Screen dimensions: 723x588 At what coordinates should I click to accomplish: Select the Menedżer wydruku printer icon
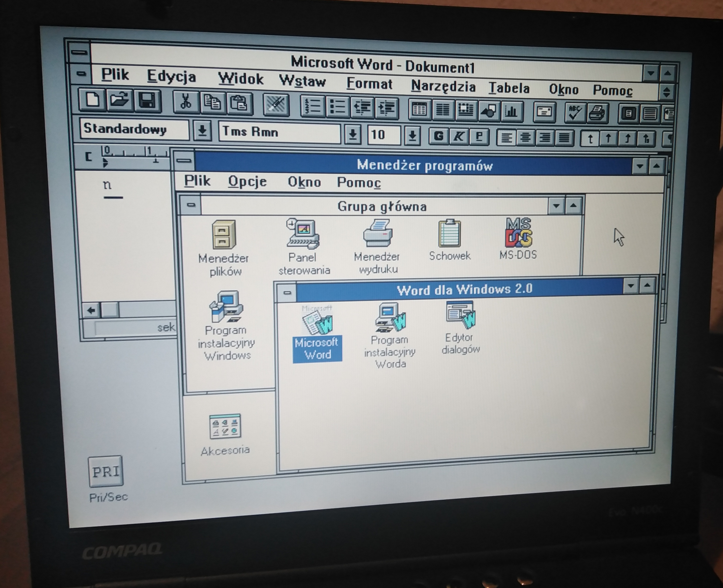click(x=378, y=247)
